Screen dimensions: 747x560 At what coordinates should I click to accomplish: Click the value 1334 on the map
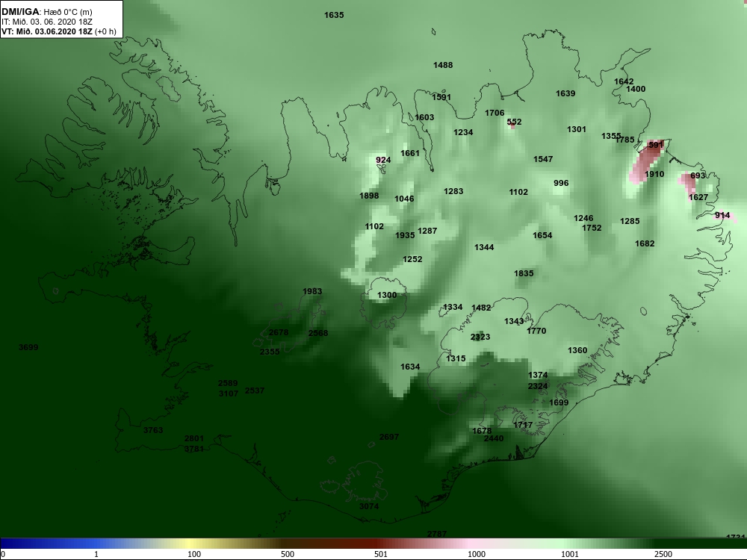[x=453, y=308]
